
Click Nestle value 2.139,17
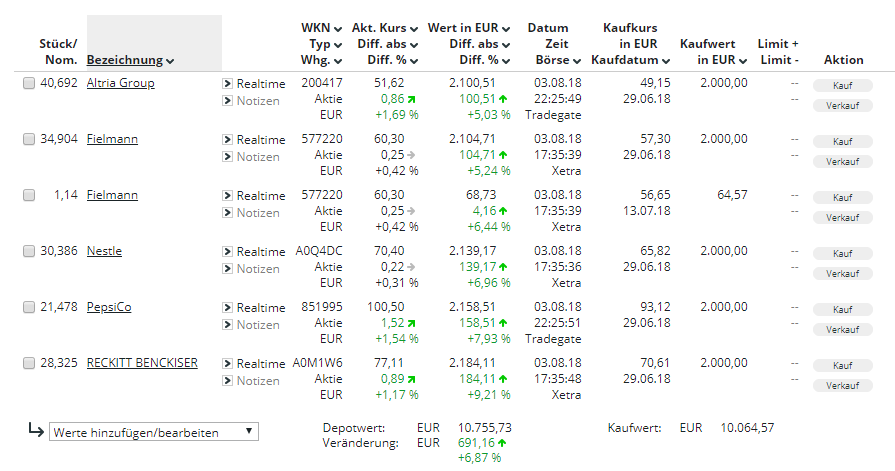coord(473,251)
